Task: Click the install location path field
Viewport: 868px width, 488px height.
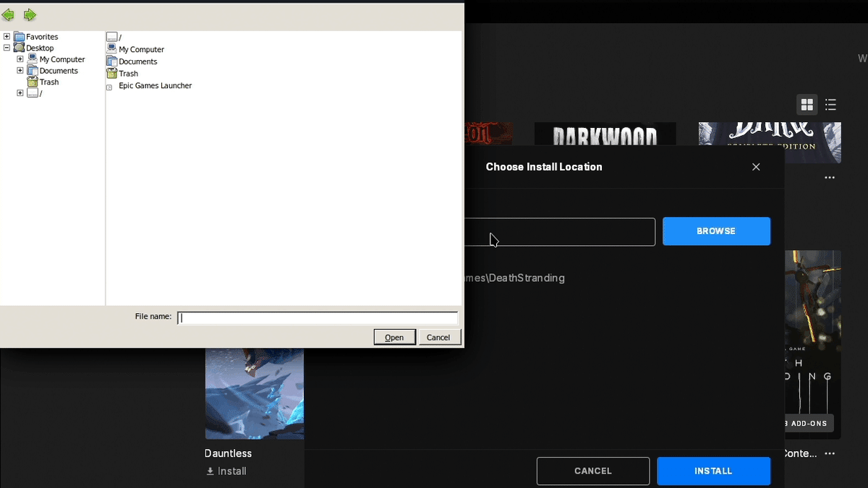Action: 560,232
